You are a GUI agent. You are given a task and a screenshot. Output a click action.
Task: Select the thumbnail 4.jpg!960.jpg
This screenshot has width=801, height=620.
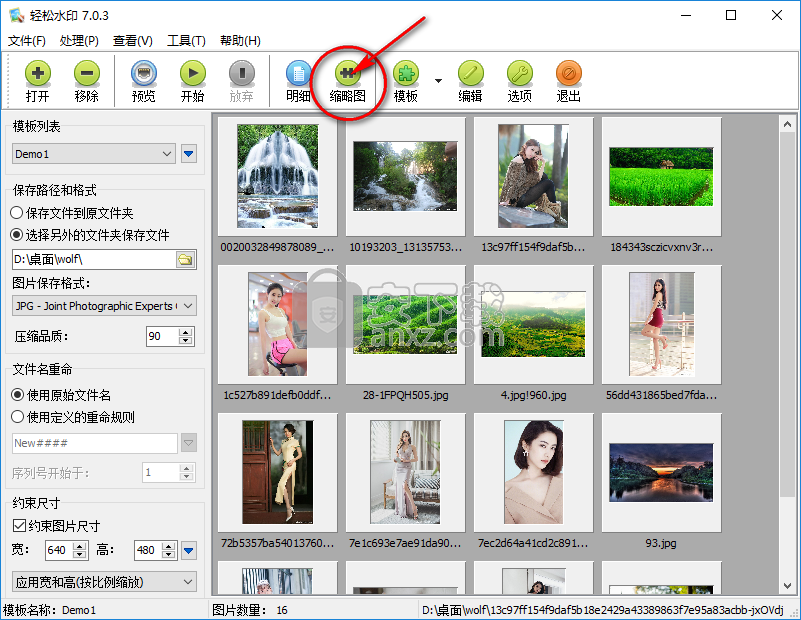pyautogui.click(x=533, y=324)
